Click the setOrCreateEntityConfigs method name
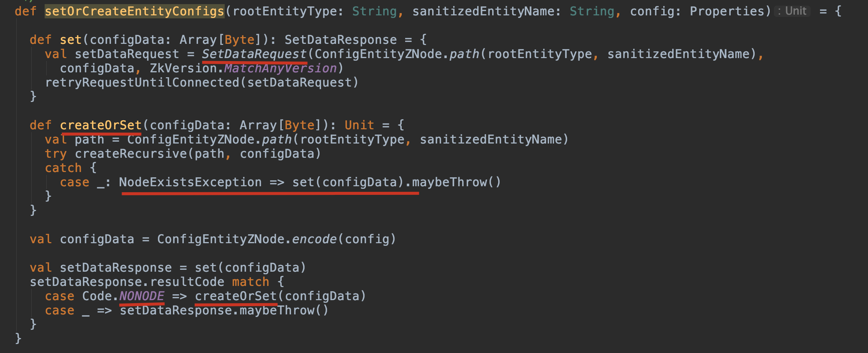The width and height of the screenshot is (868, 353). click(134, 11)
